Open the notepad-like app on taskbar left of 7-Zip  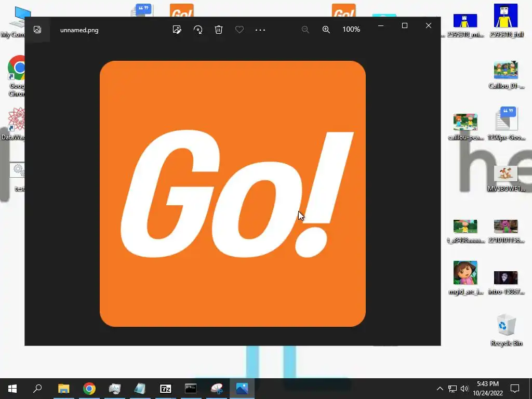(140, 389)
